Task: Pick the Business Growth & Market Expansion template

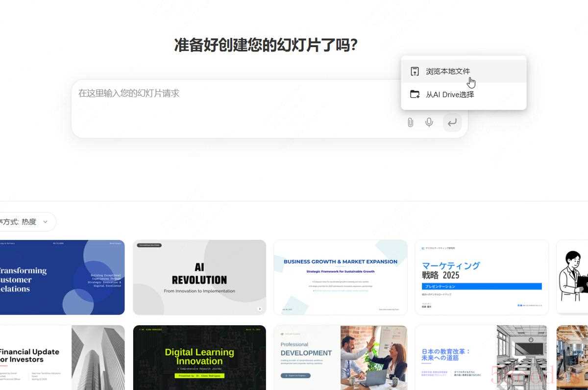Action: (341, 277)
